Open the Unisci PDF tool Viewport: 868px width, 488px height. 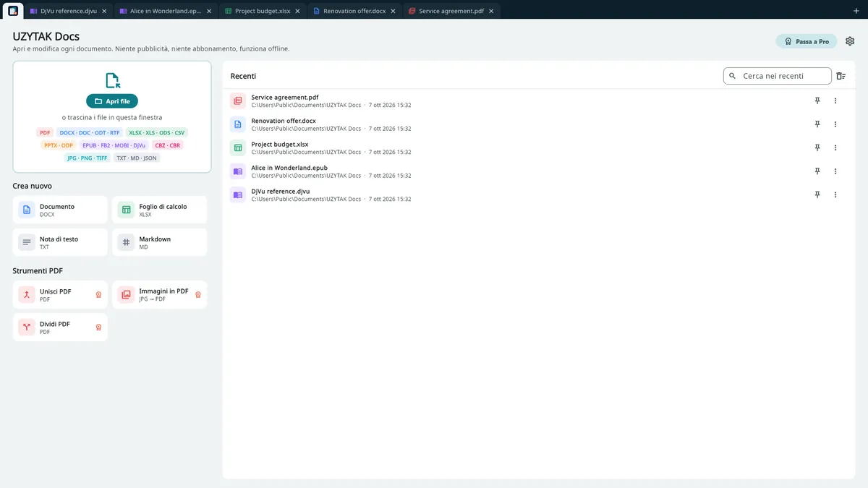click(x=60, y=294)
